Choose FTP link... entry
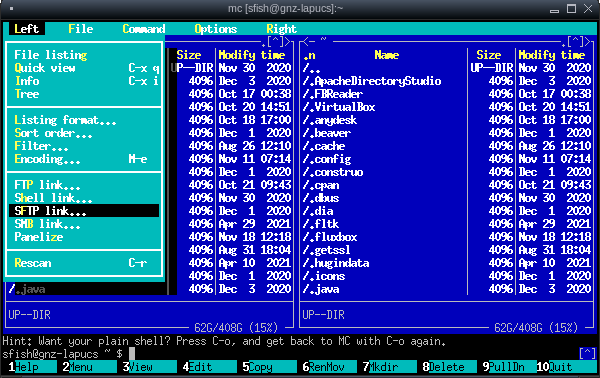Screen dimensions: 600x378 [84, 185]
